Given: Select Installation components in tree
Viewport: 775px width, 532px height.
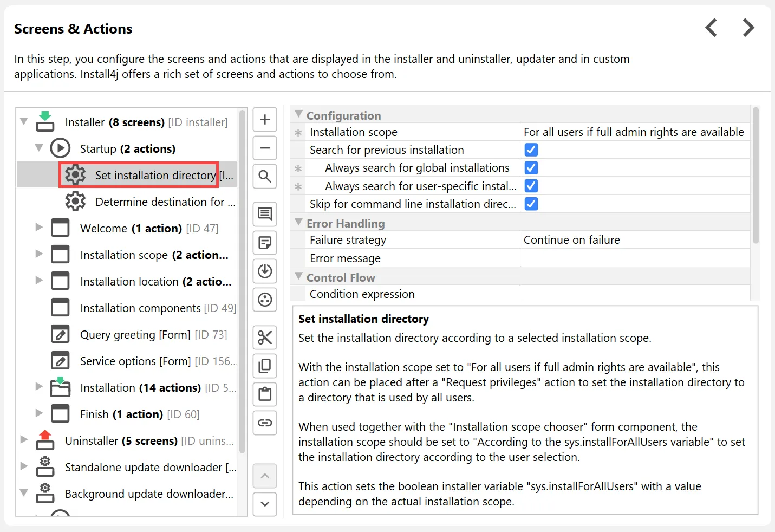Looking at the screenshot, I should (140, 308).
